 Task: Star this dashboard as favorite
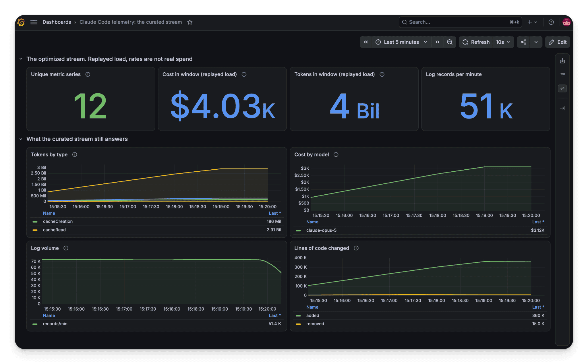point(190,22)
